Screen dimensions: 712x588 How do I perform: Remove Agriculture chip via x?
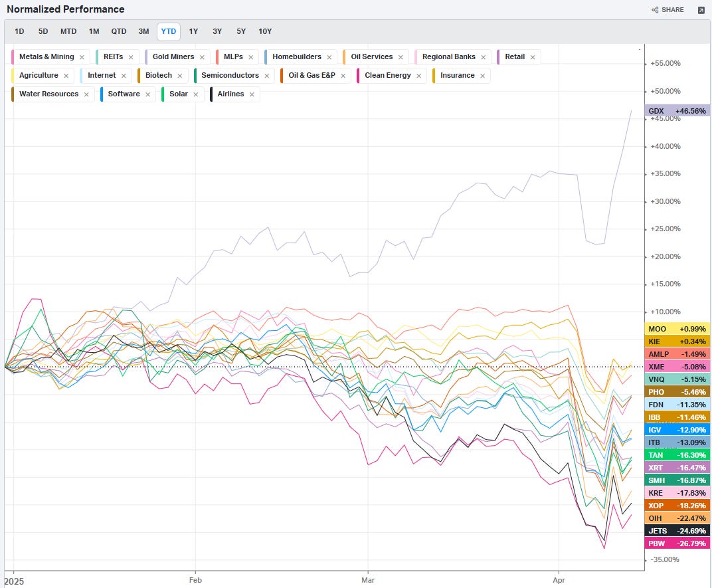[66, 76]
